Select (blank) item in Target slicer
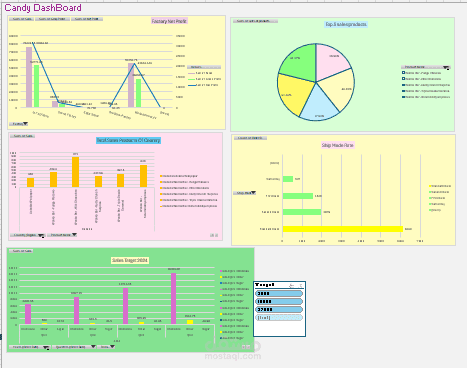 [279, 318]
